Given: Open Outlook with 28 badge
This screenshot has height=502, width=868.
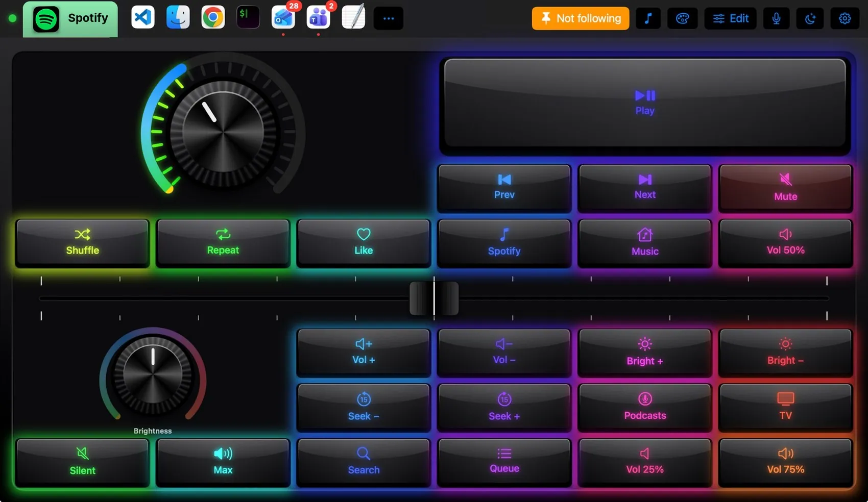Looking at the screenshot, I should (283, 18).
